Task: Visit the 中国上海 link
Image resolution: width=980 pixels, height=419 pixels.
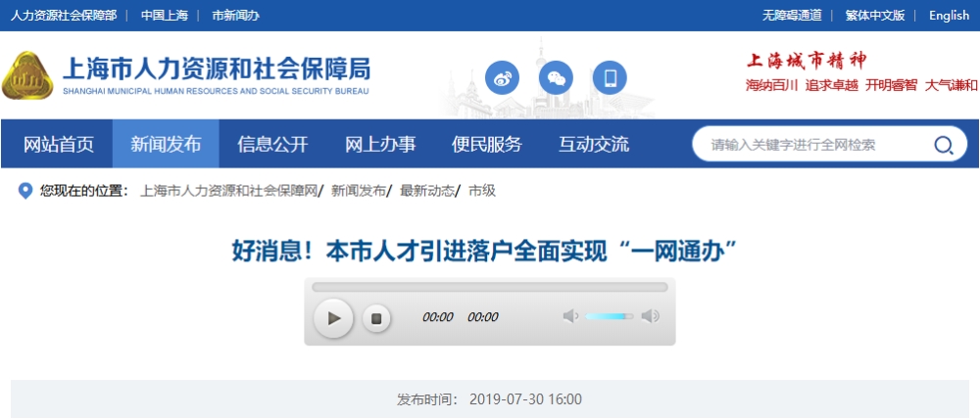Action: (x=165, y=16)
